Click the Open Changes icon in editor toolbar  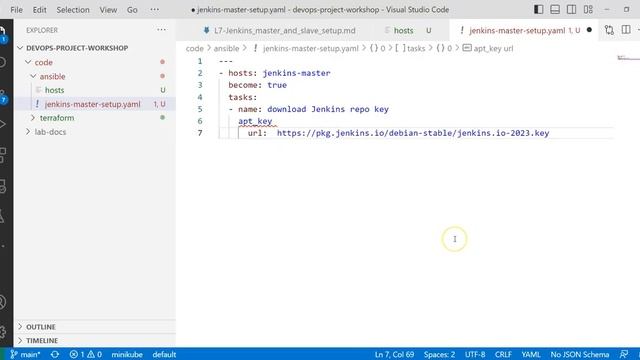[x=609, y=30]
